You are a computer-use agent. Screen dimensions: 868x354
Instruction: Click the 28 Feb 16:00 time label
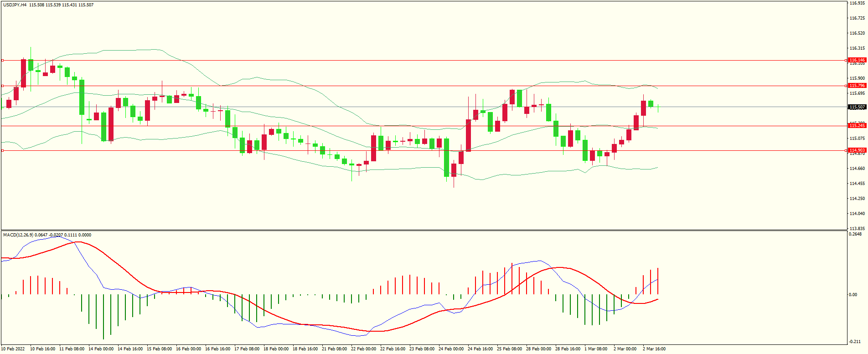(x=568, y=349)
